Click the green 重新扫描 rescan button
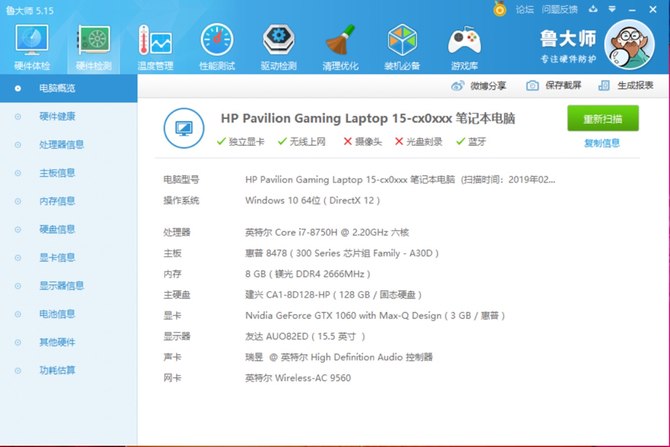The width and height of the screenshot is (670, 447). coord(603,118)
